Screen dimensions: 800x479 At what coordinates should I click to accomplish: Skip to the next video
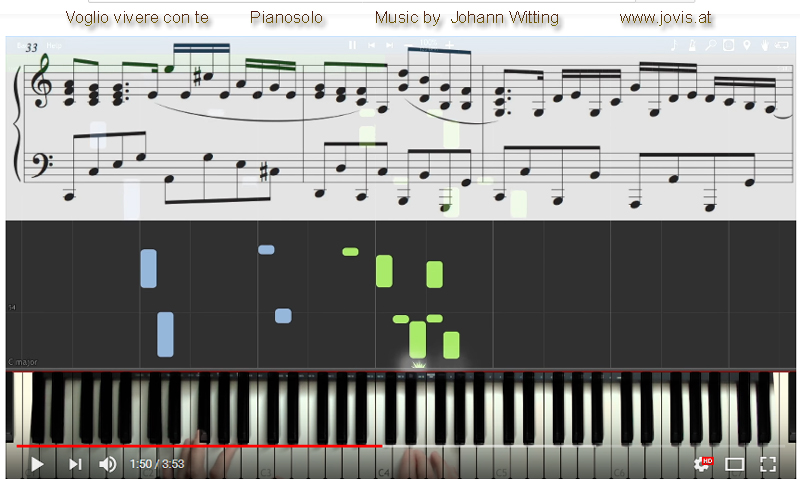pyautogui.click(x=75, y=464)
